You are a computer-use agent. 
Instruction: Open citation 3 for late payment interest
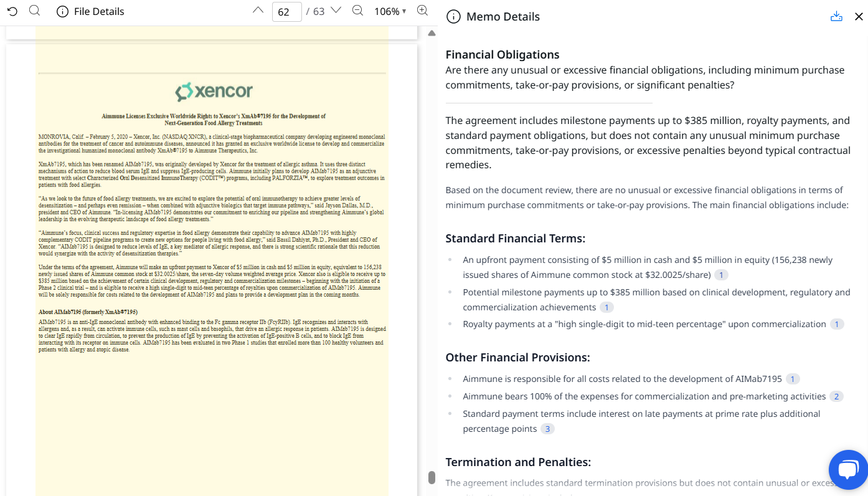[547, 429]
